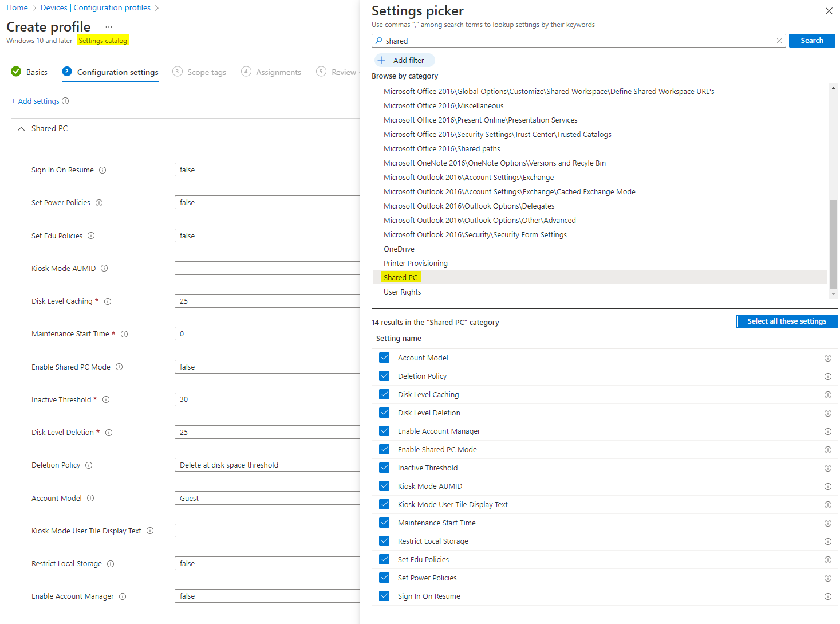
Task: Click the info icon beside Add settings link
Action: (66, 101)
